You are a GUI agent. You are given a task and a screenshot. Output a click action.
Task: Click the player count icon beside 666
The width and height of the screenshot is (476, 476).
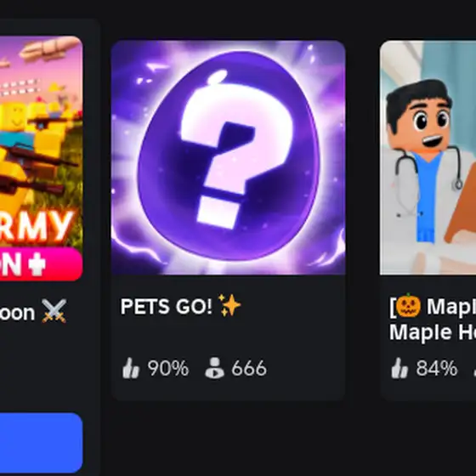pyautogui.click(x=214, y=368)
